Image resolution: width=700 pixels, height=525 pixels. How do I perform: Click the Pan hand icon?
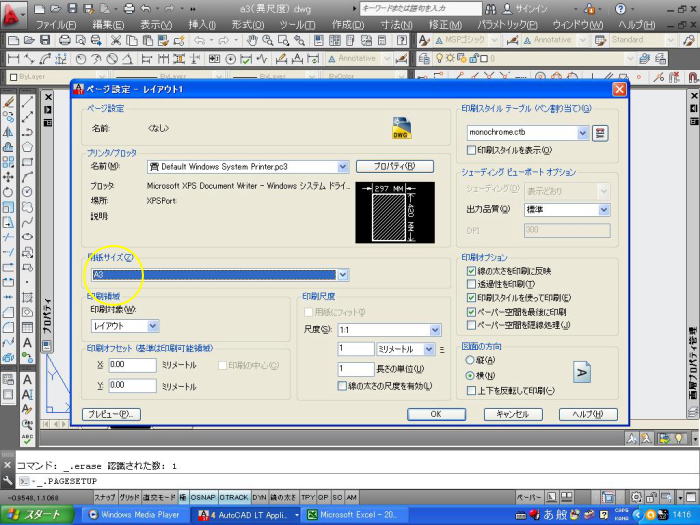(252, 41)
